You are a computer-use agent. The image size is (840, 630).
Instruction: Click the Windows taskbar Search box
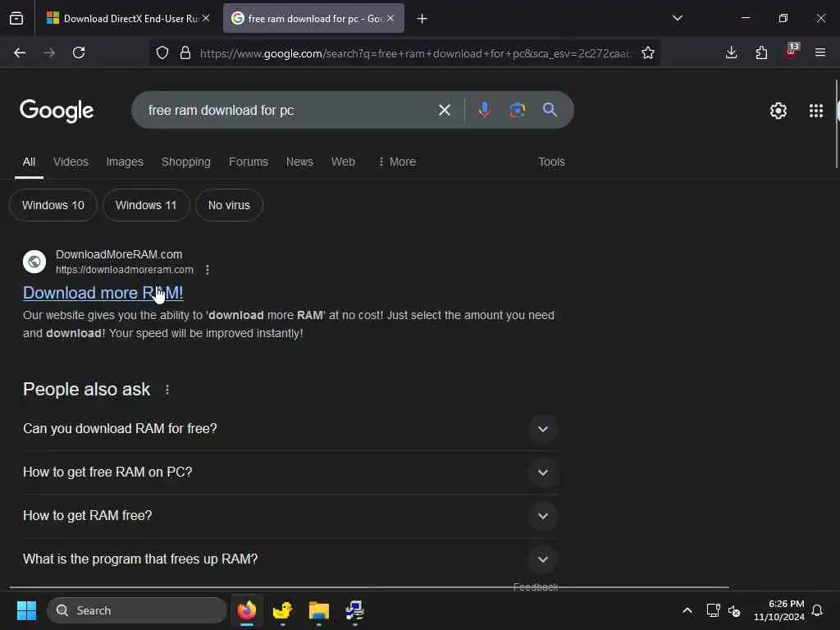click(137, 610)
